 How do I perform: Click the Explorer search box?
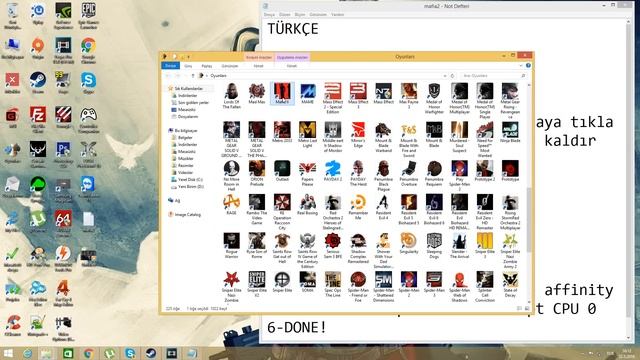493,76
